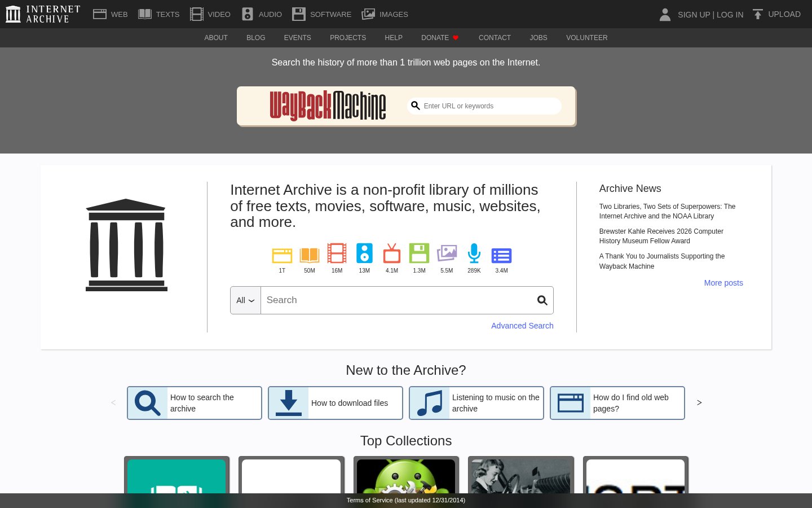The image size is (812, 508).
Task: Click the Log In link
Action: pyautogui.click(x=730, y=15)
